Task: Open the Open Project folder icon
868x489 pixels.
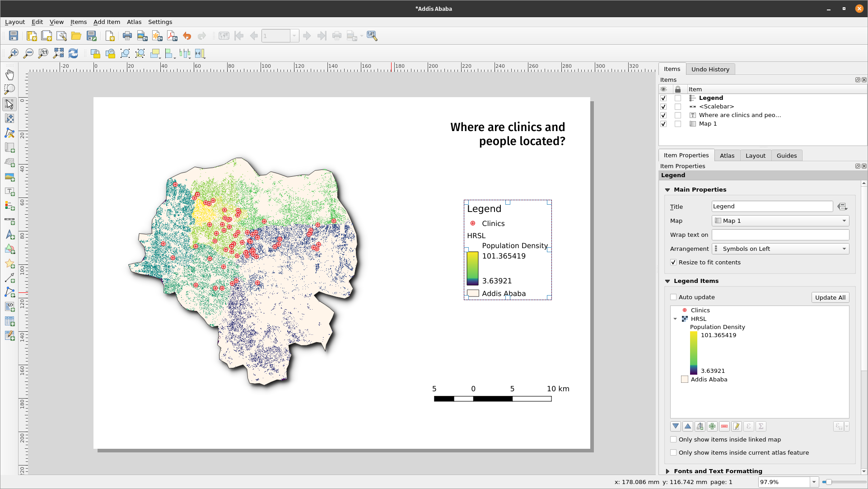Action: (76, 36)
